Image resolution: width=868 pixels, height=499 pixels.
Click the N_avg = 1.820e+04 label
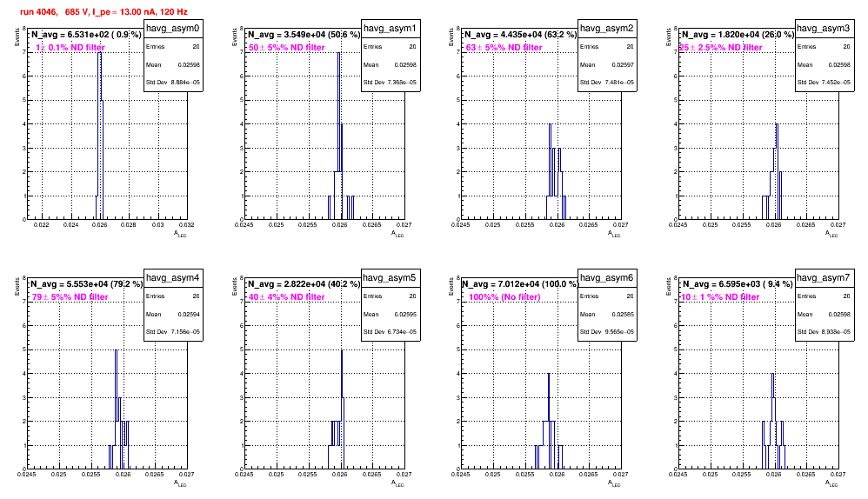coord(738,35)
